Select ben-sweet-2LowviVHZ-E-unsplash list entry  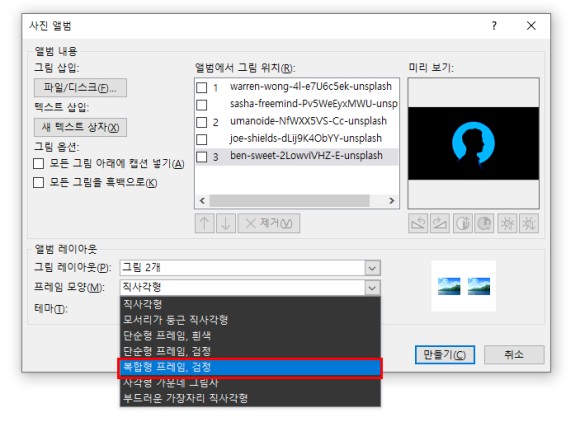[306, 156]
